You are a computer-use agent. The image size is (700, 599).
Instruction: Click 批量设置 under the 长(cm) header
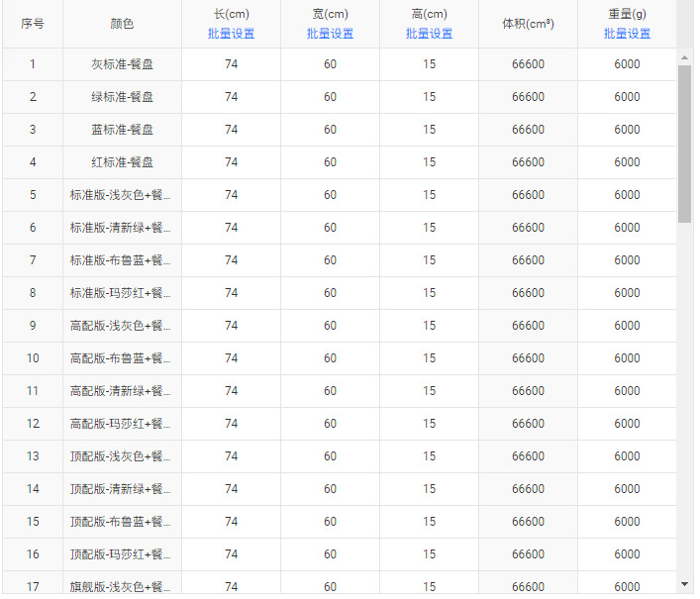231,34
